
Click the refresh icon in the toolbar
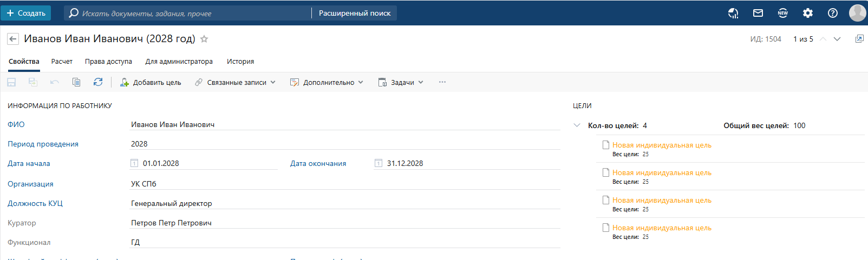click(x=98, y=82)
